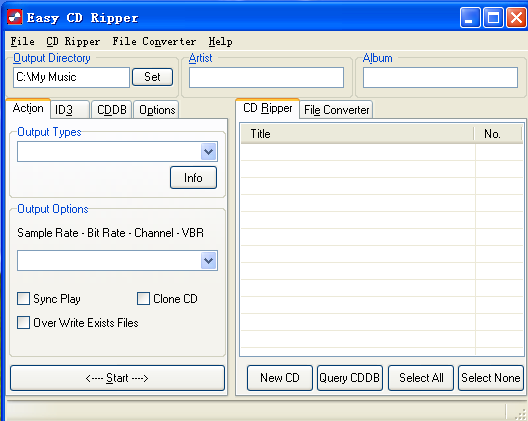The width and height of the screenshot is (528, 421).
Task: Open the File Converter menu
Action: click(154, 42)
